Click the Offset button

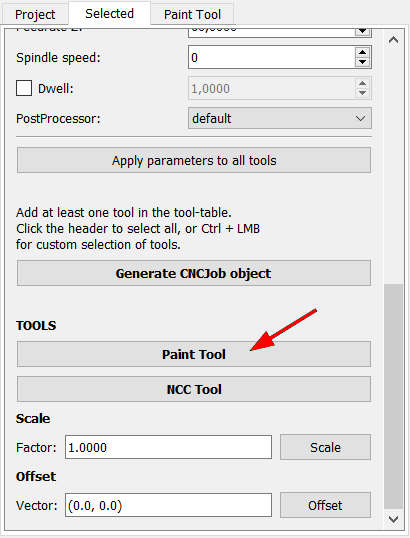325,505
